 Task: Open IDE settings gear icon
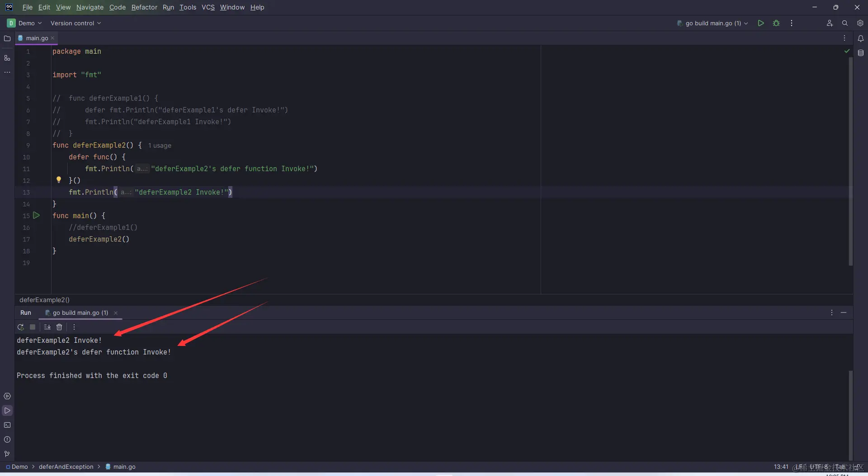[860, 23]
